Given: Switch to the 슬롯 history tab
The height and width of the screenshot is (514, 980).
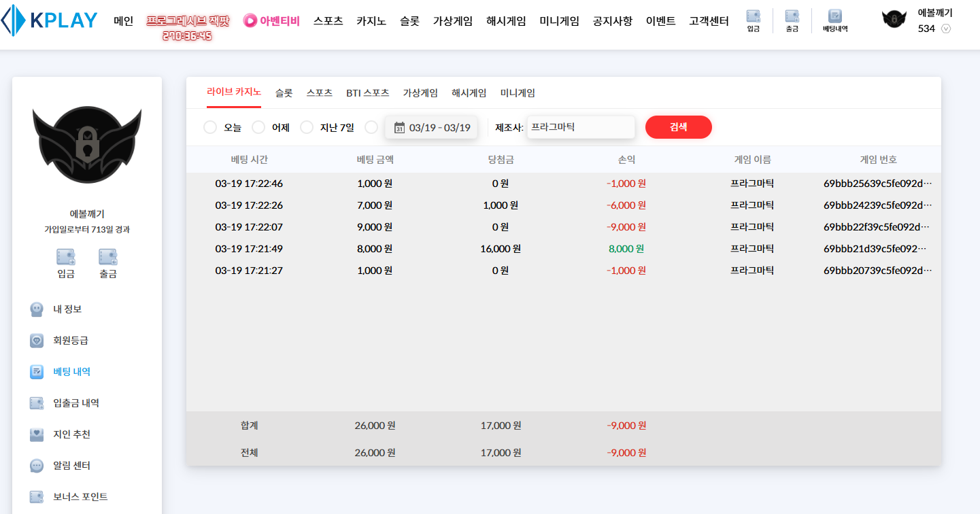Looking at the screenshot, I should point(284,93).
